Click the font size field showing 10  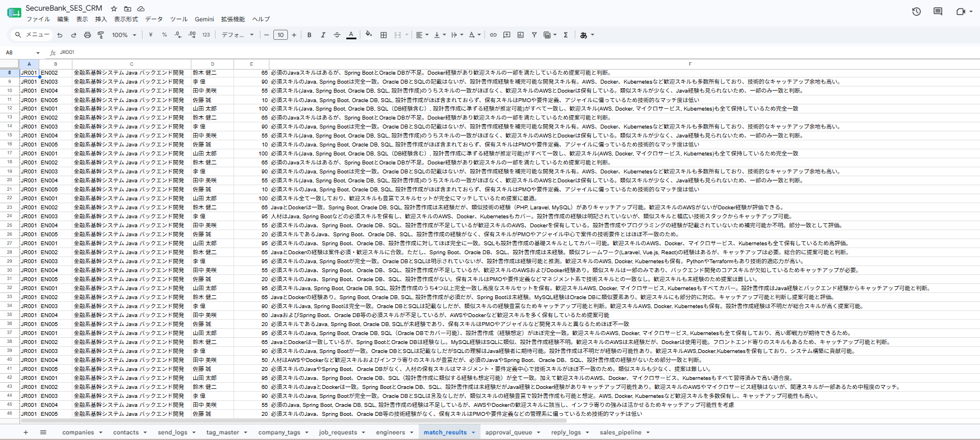click(281, 35)
